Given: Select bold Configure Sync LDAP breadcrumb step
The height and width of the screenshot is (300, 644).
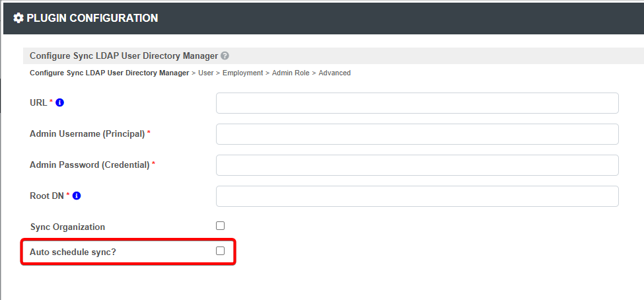Looking at the screenshot, I should [109, 73].
